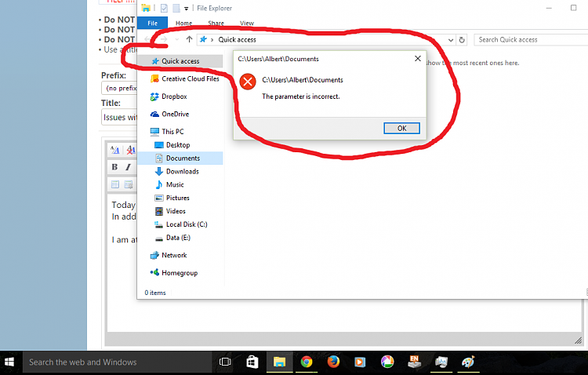The height and width of the screenshot is (375, 588).
Task: Open Creative Cloud Files folder
Action: tap(190, 78)
